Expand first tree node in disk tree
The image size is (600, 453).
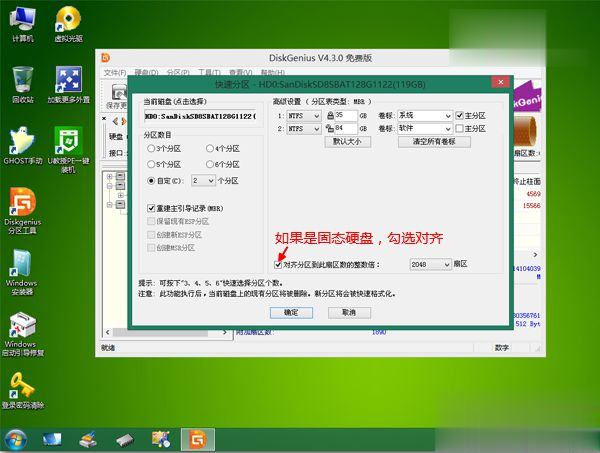pyautogui.click(x=110, y=176)
